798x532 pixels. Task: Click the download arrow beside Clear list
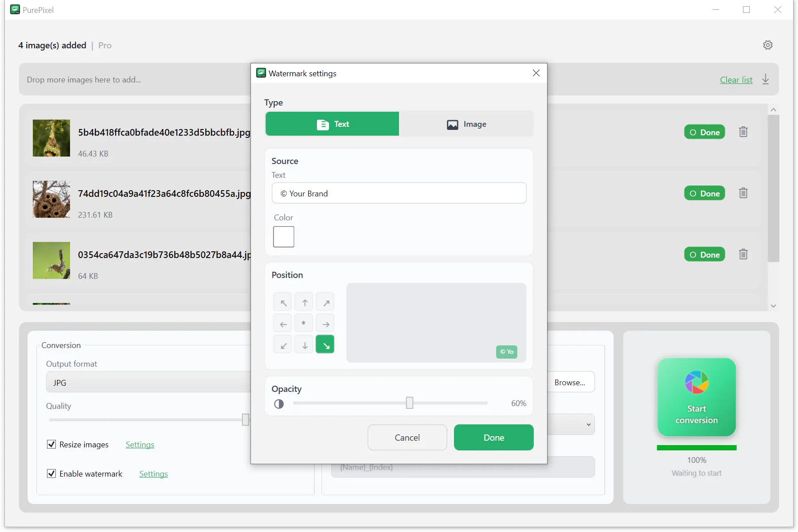766,79
